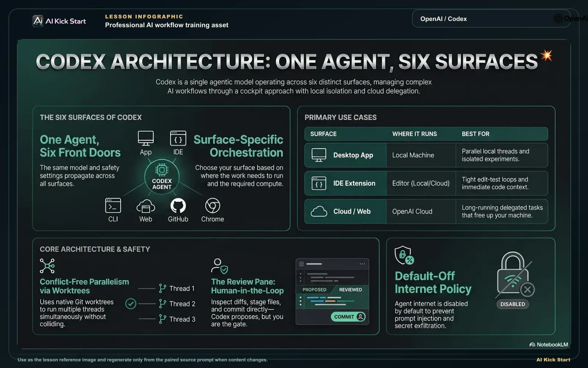Click the green checkmark circle near Thread 2

click(x=131, y=304)
